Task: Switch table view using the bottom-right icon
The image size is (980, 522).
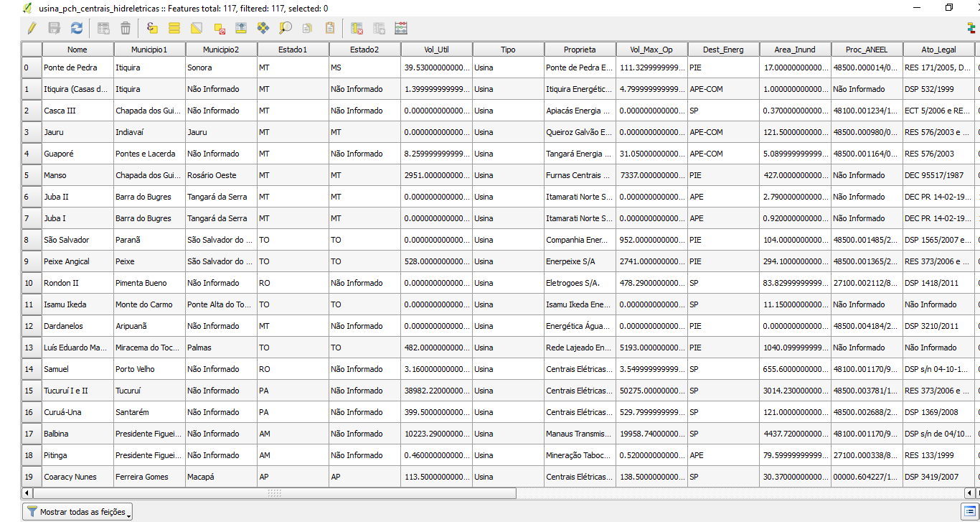Action: [x=969, y=511]
